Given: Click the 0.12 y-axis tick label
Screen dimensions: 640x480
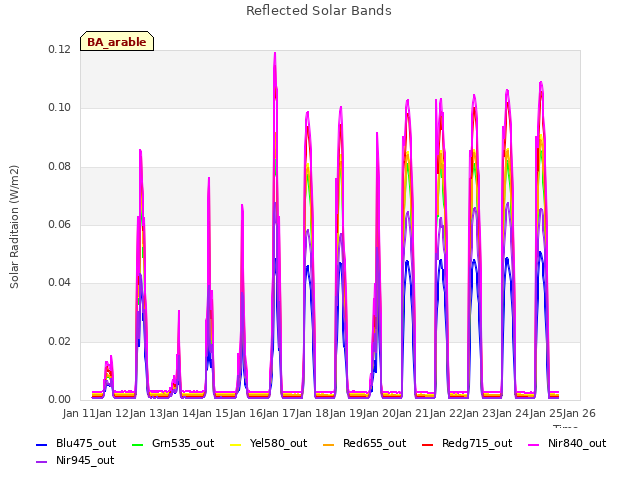Looking at the screenshot, I should tap(59, 49).
